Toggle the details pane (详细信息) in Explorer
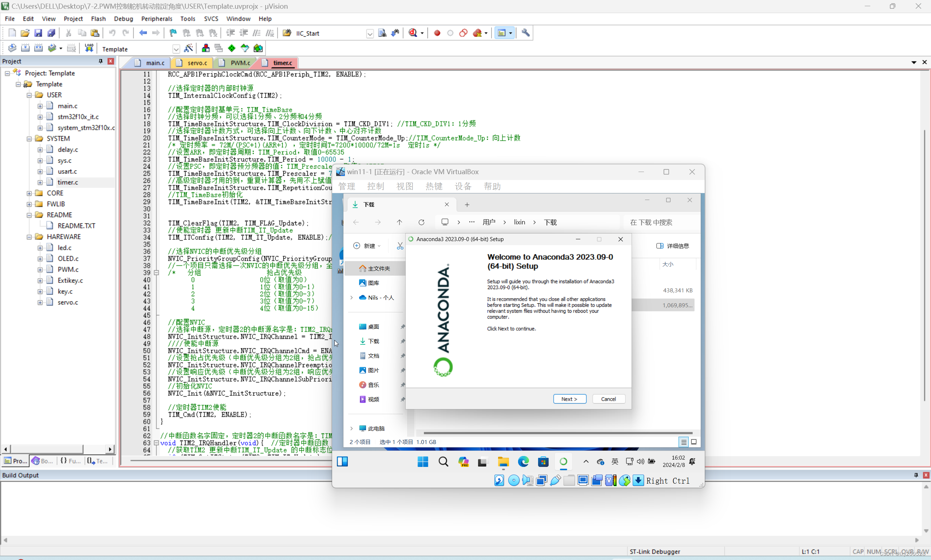This screenshot has width=931, height=560. point(672,246)
